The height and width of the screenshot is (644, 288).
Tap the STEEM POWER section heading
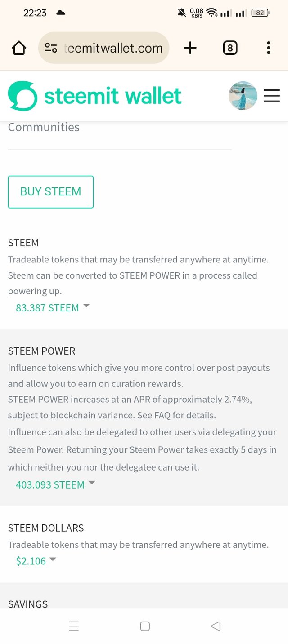coord(42,351)
